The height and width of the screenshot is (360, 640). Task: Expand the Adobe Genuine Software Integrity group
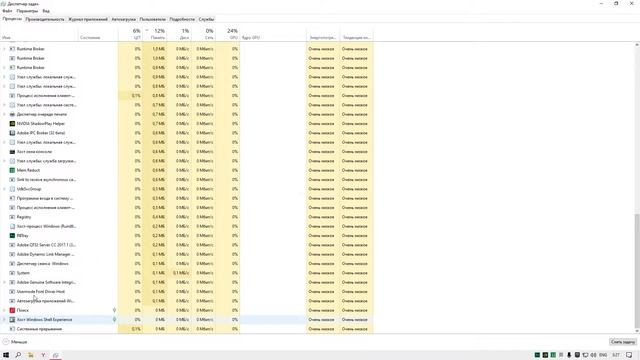[4, 282]
